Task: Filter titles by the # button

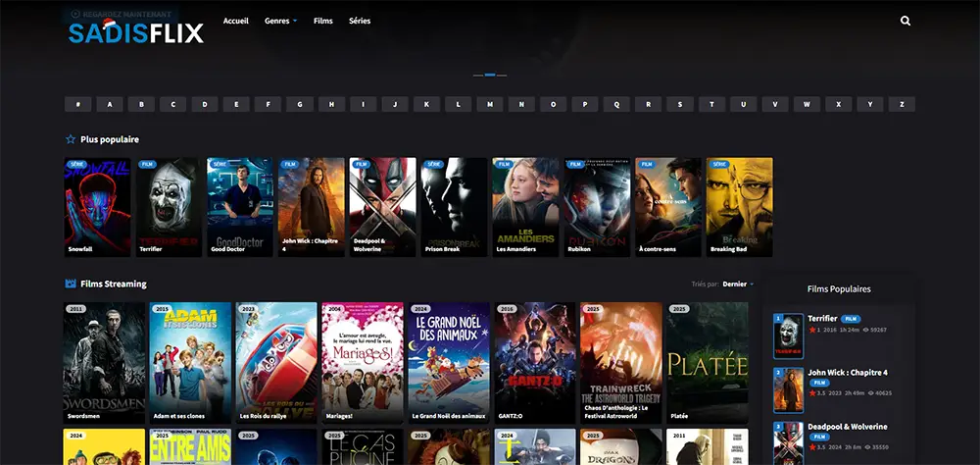Action: click(x=78, y=105)
